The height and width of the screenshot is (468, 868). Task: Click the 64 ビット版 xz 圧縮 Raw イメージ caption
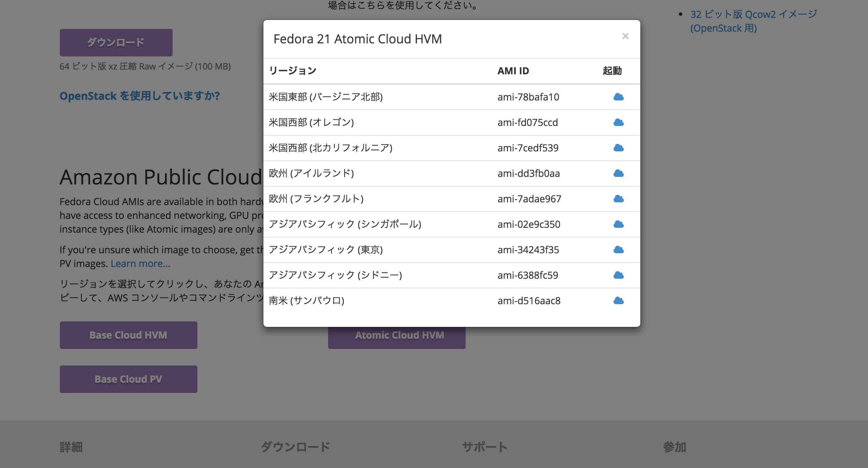click(145, 66)
